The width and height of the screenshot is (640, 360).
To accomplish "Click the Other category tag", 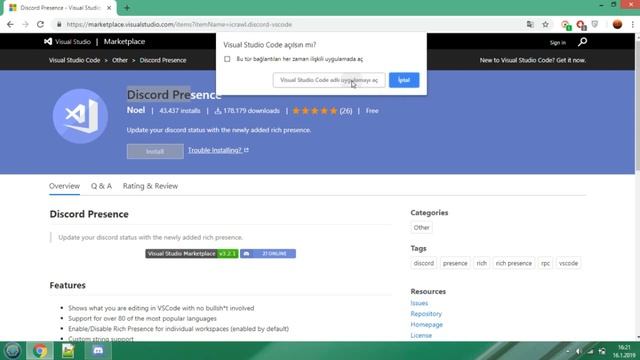I will pos(421,228).
